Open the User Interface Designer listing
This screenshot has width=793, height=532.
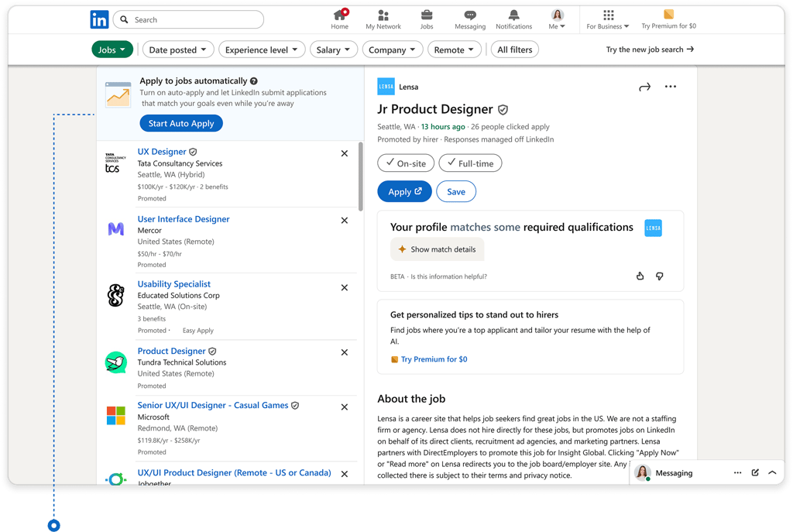(x=184, y=219)
